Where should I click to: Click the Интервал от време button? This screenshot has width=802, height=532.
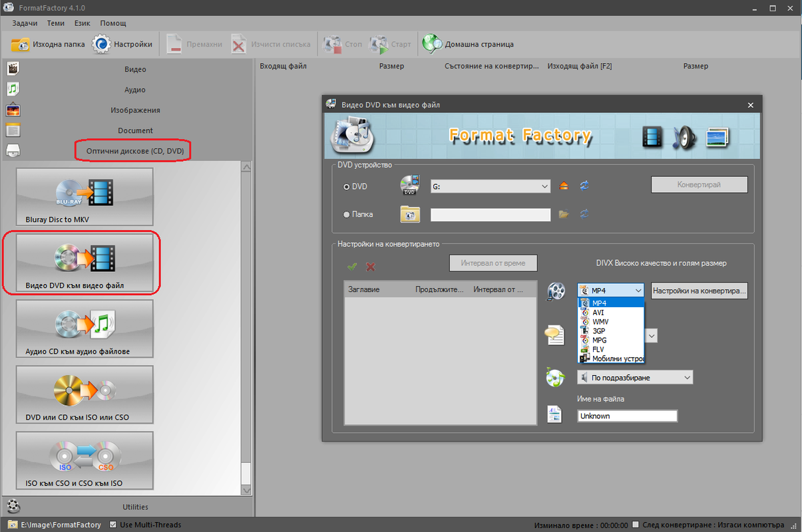pyautogui.click(x=493, y=263)
